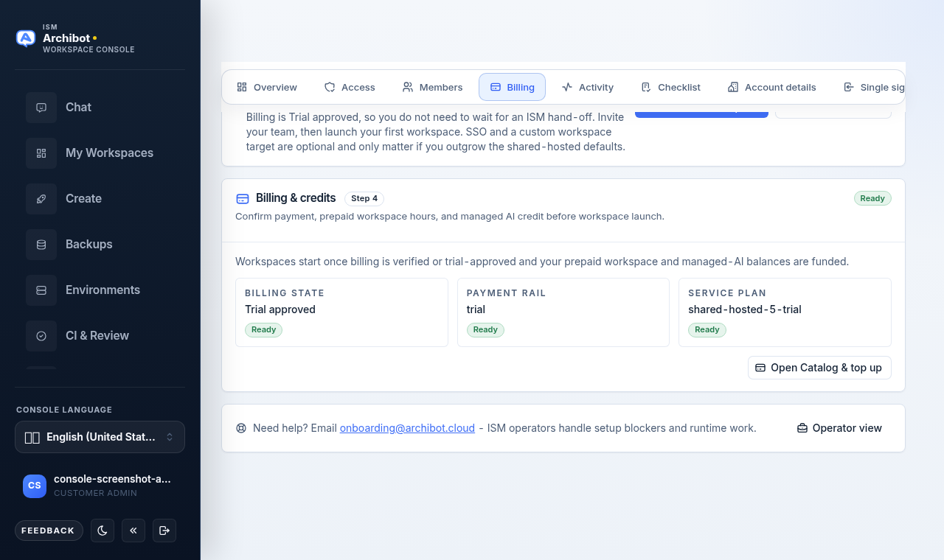
Task: Open the Account details tab
Action: pyautogui.click(x=772, y=87)
